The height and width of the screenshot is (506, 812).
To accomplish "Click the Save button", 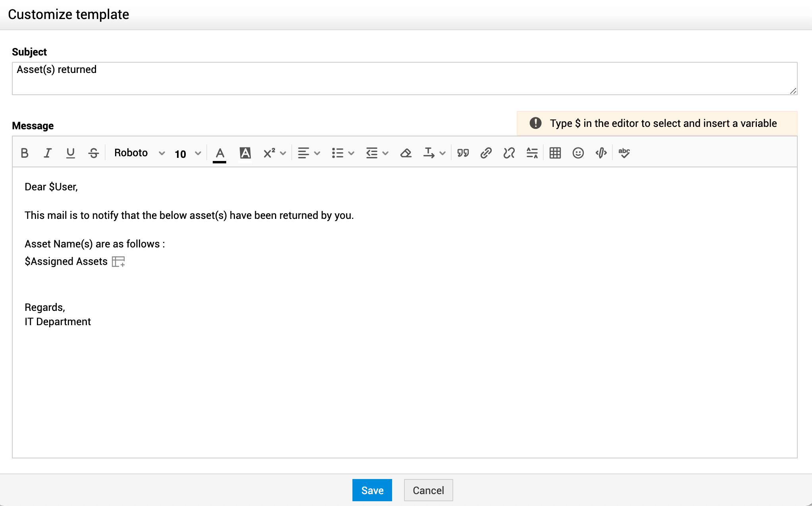I will [x=372, y=490].
